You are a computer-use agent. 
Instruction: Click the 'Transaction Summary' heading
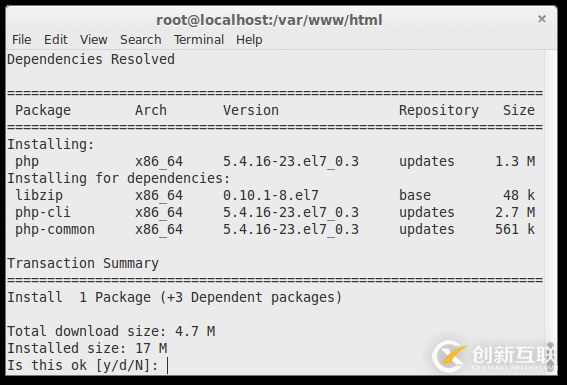(83, 263)
